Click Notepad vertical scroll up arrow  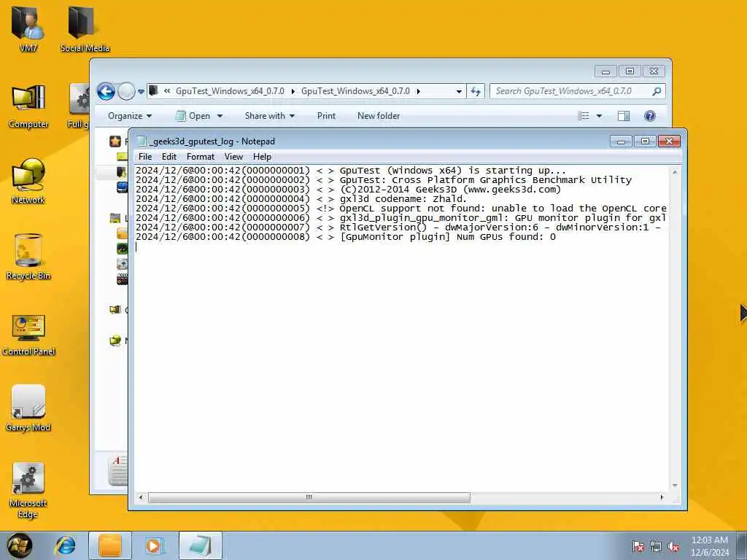pos(675,172)
